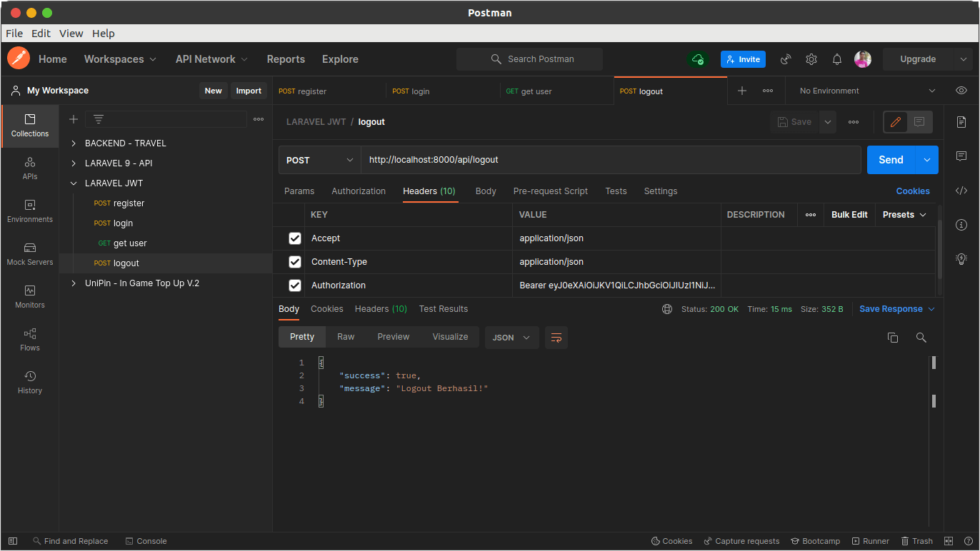Click the Cookies link beside request tabs

(x=913, y=191)
